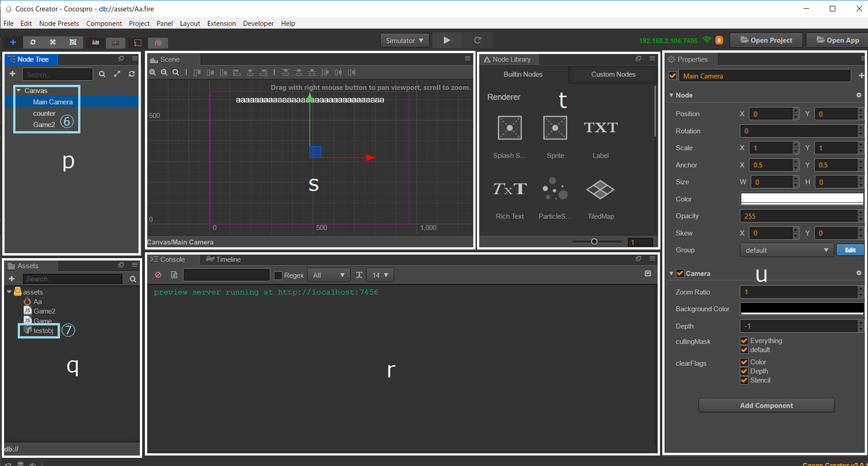Open the Component menu
868x466 pixels.
[104, 24]
